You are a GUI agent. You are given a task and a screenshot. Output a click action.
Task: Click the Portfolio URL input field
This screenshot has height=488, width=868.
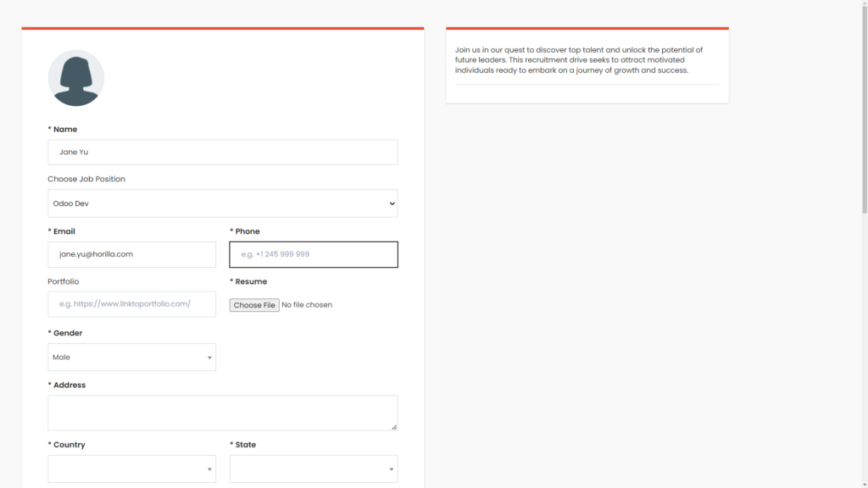tap(131, 304)
